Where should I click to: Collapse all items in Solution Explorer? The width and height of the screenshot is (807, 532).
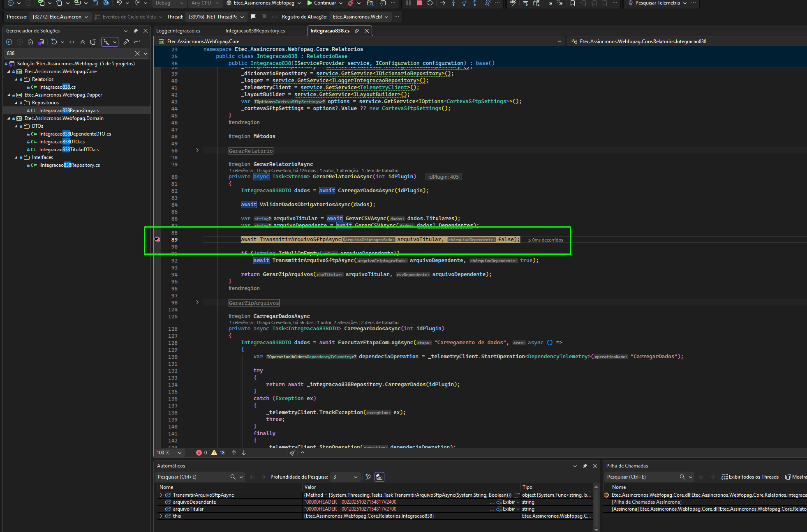click(x=83, y=42)
